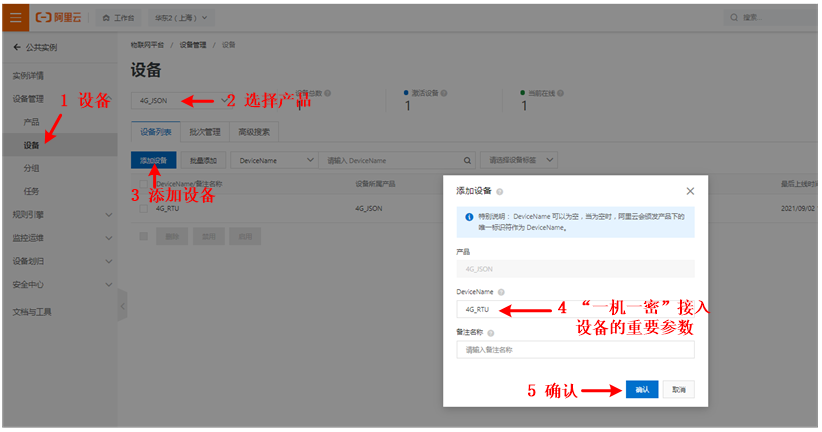
Task: Open 实例详情 in the sidebar
Action: 28,76
